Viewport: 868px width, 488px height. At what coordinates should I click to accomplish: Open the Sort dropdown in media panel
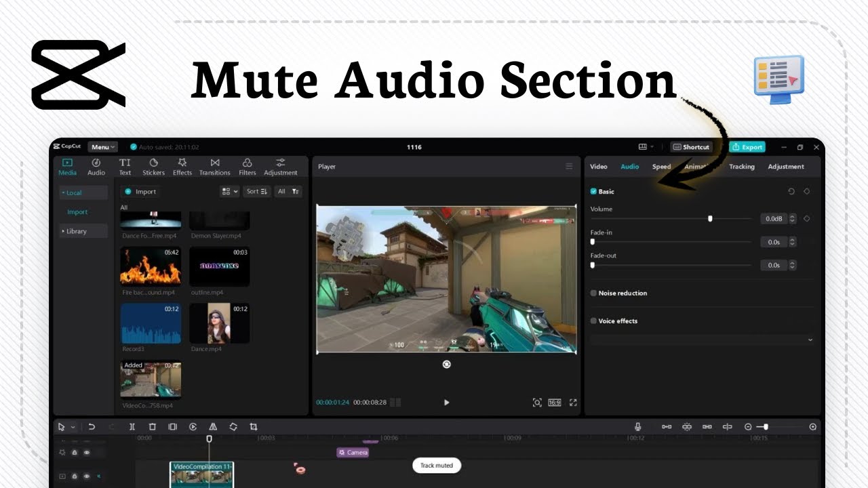tap(257, 192)
